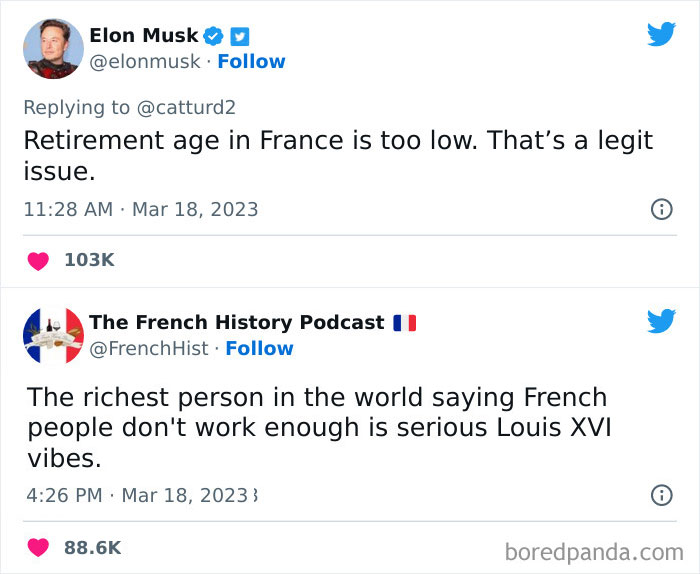The width and height of the screenshot is (700, 574).
Task: Open the first tweet's profile picture
Action: coord(52,48)
